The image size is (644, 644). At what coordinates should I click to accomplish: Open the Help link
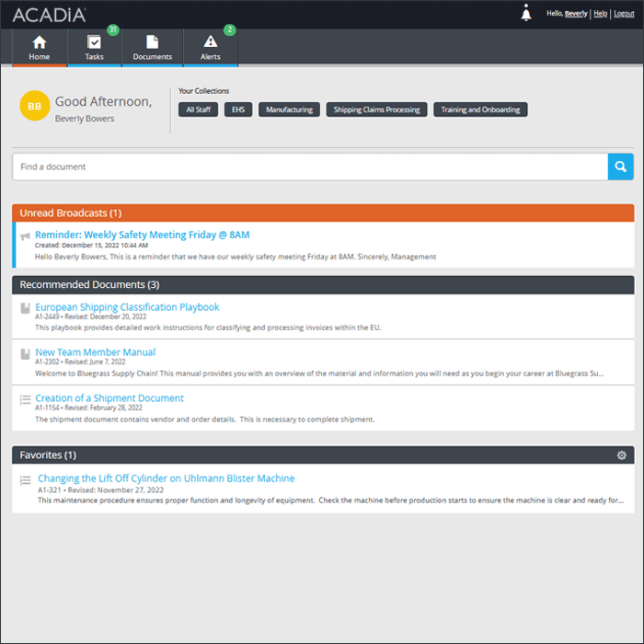pyautogui.click(x=600, y=14)
